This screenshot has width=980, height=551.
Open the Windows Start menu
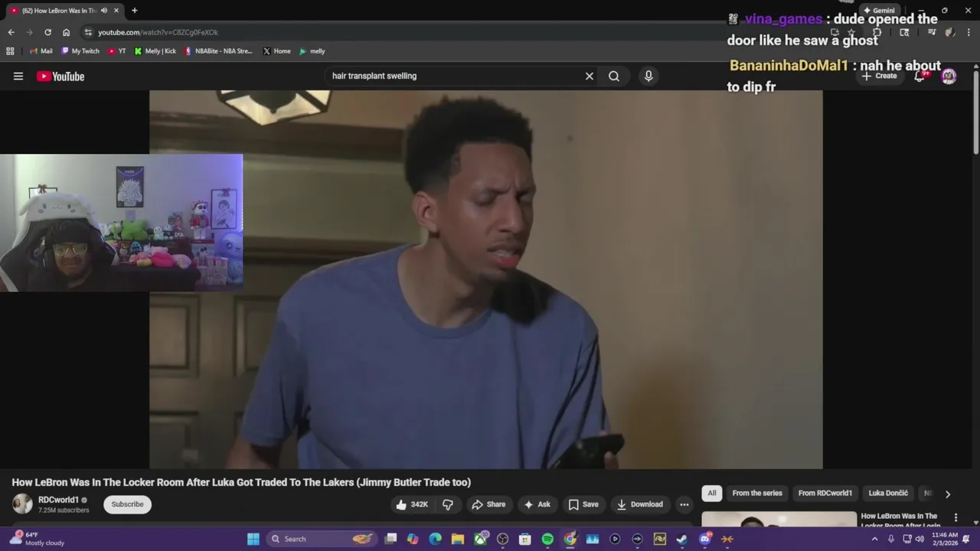coord(253,539)
